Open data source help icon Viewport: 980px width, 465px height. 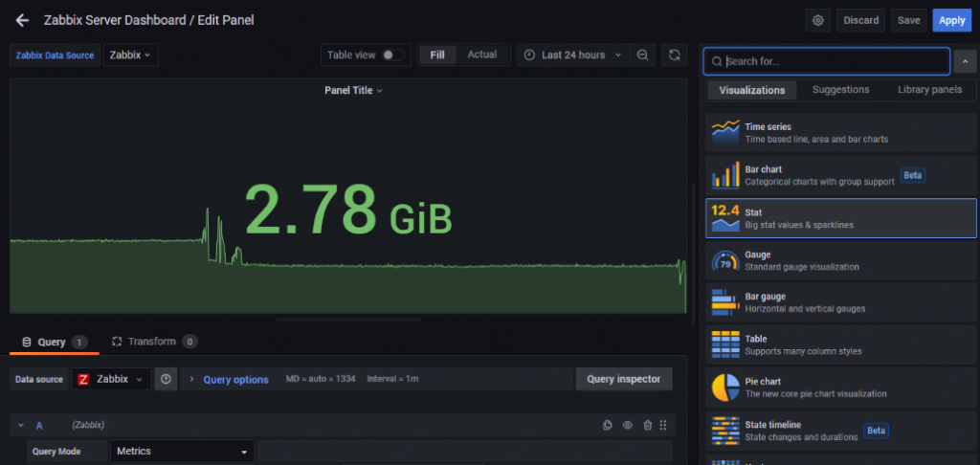(166, 380)
